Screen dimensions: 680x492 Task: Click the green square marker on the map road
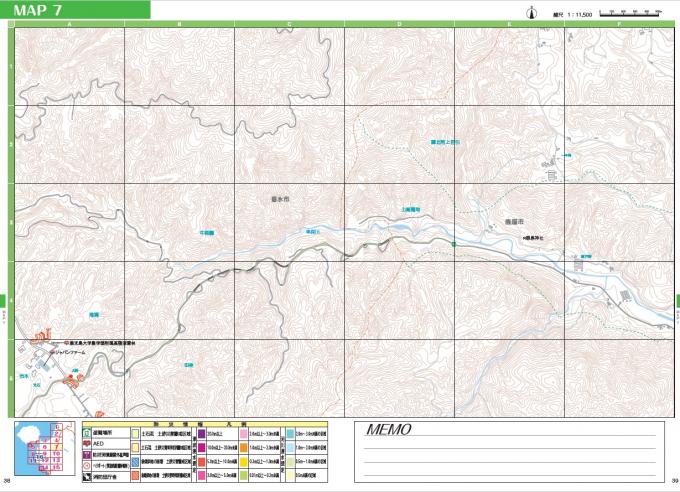tap(454, 244)
